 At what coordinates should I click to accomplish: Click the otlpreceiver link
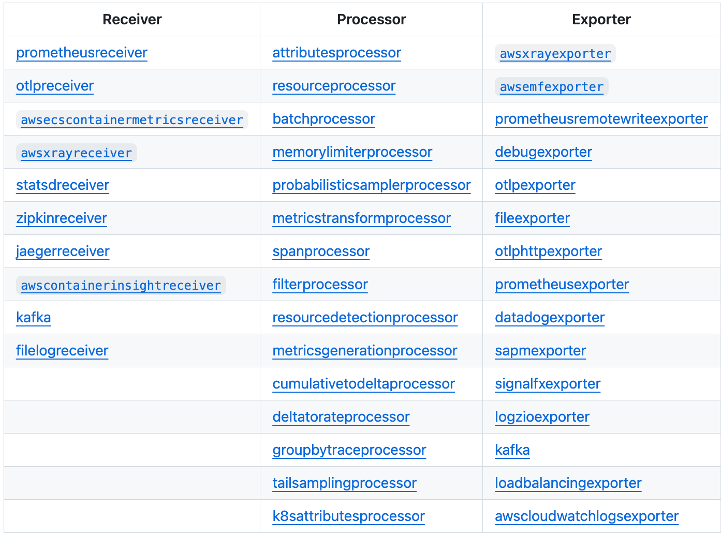pyautogui.click(x=55, y=86)
